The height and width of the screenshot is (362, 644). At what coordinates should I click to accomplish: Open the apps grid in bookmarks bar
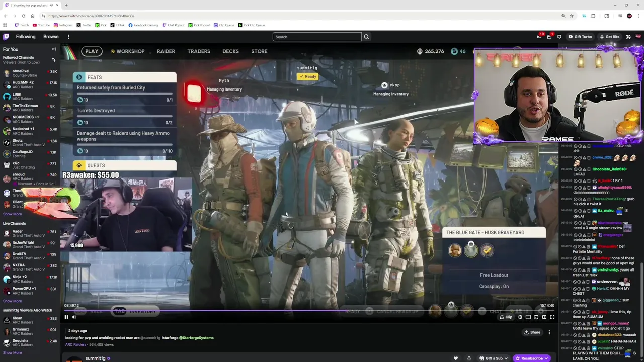click(x=5, y=25)
